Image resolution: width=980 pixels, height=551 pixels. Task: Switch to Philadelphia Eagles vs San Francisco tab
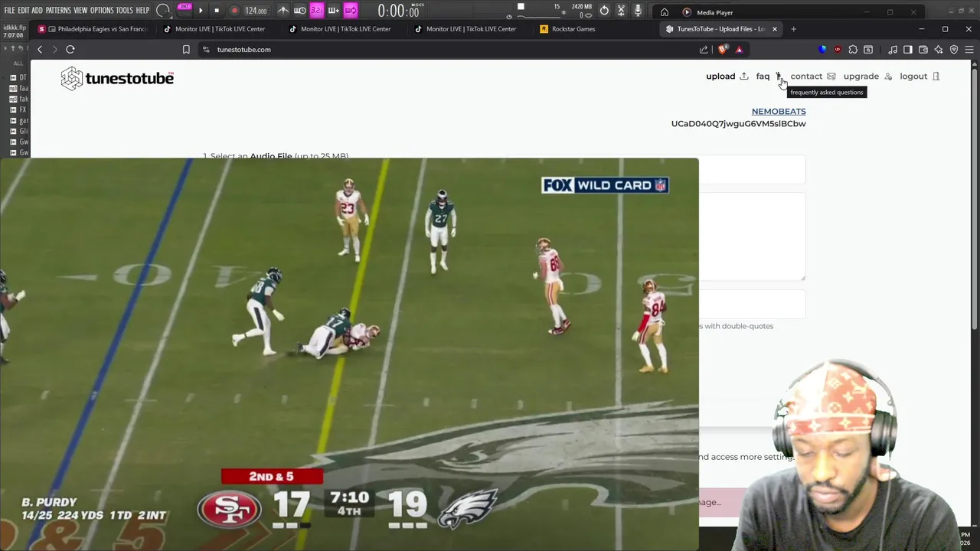click(93, 29)
